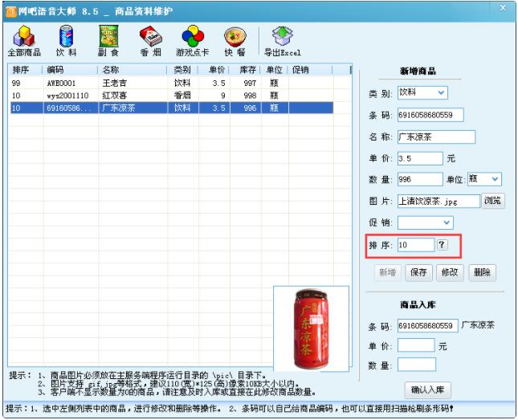
Task: Click the 广东凉茶 product image thumbnail
Action: point(311,328)
